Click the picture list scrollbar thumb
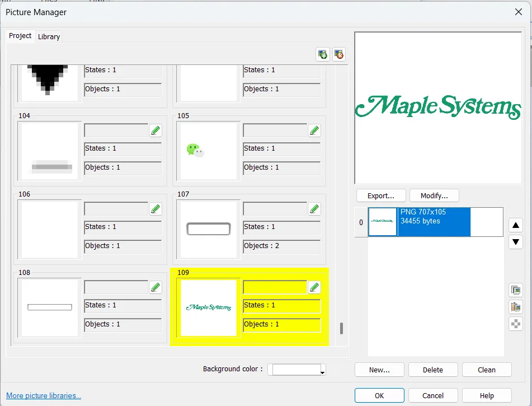This screenshot has height=406, width=532. 341,328
